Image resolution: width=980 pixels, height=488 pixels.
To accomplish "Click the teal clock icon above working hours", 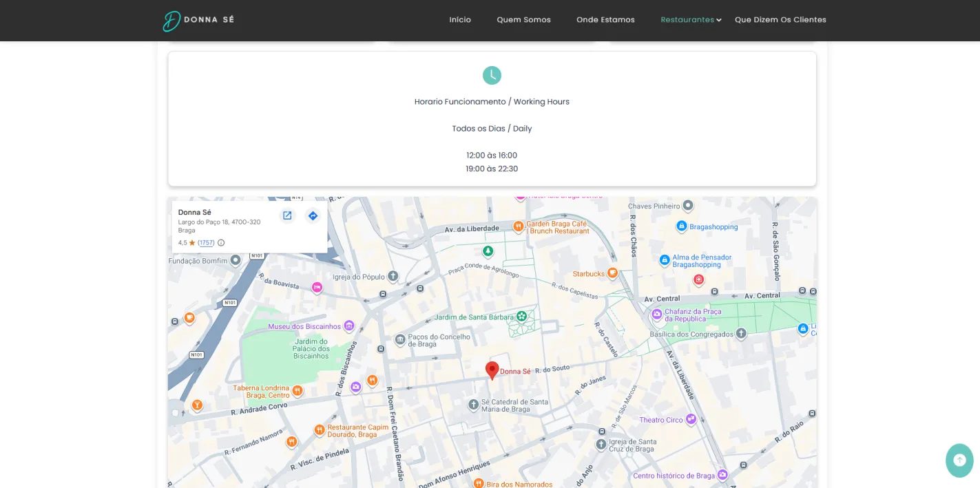I will click(492, 76).
